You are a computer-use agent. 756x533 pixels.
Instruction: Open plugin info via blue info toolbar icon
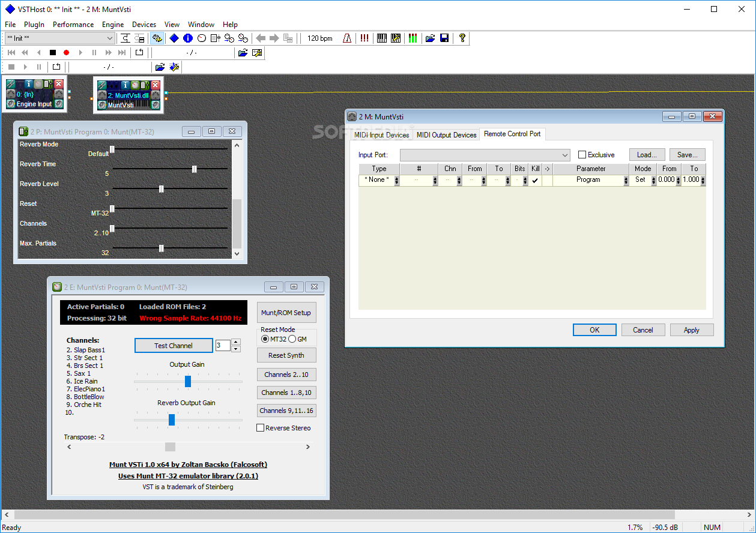point(188,38)
